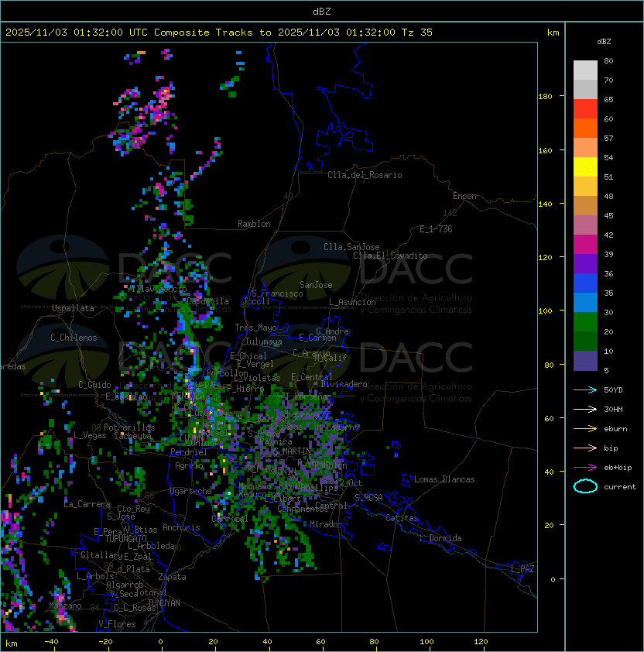This screenshot has height=652, width=644.
Task: Click the 'dBZ' title at the top
Action: pyautogui.click(x=322, y=12)
